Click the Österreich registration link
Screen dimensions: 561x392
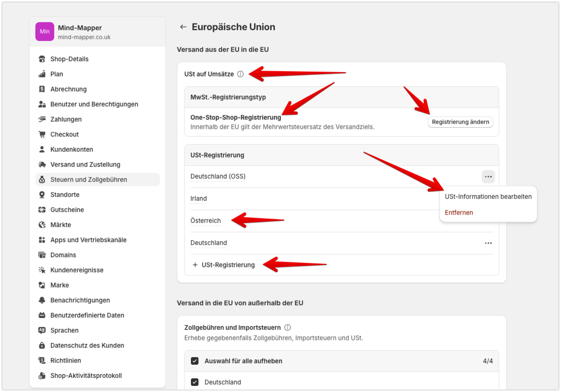[x=206, y=220]
